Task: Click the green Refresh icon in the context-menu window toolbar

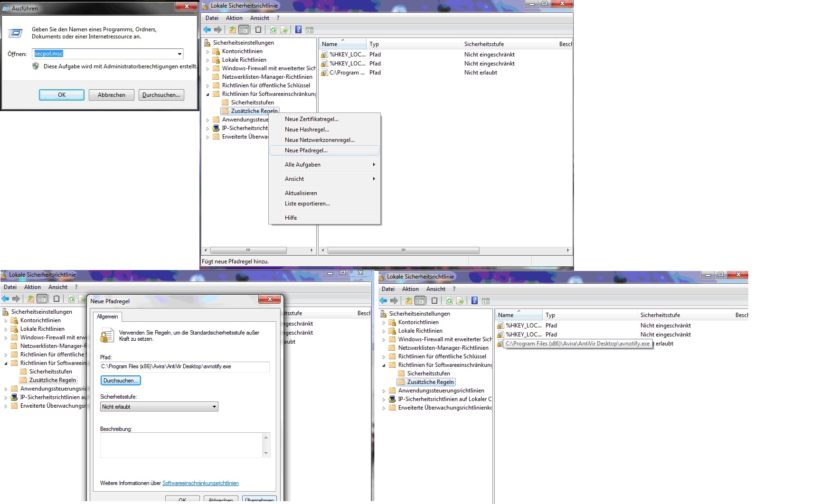Action: click(x=273, y=30)
